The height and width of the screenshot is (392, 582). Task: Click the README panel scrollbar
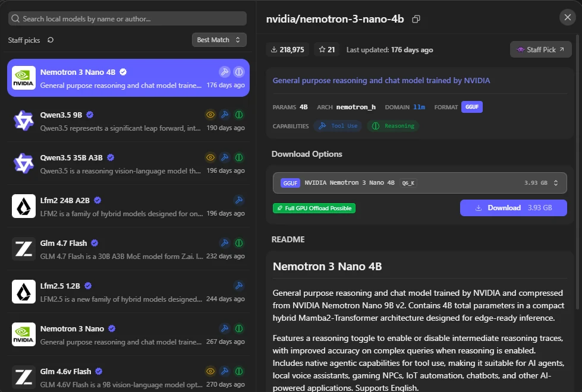pyautogui.click(x=577, y=172)
